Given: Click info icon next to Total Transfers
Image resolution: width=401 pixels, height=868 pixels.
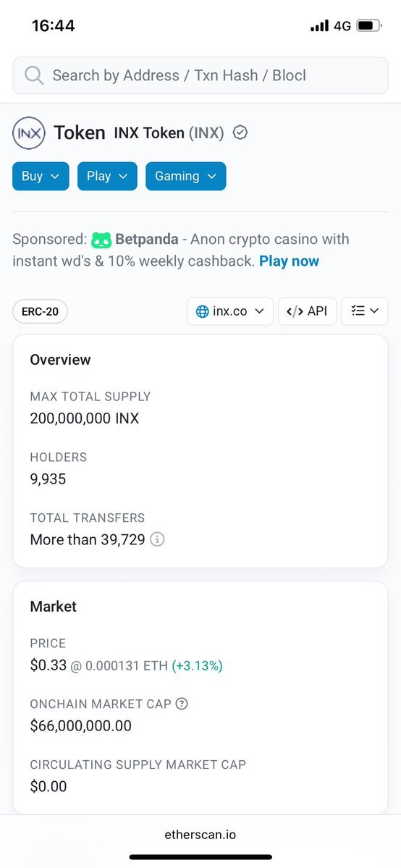Looking at the screenshot, I should [157, 539].
